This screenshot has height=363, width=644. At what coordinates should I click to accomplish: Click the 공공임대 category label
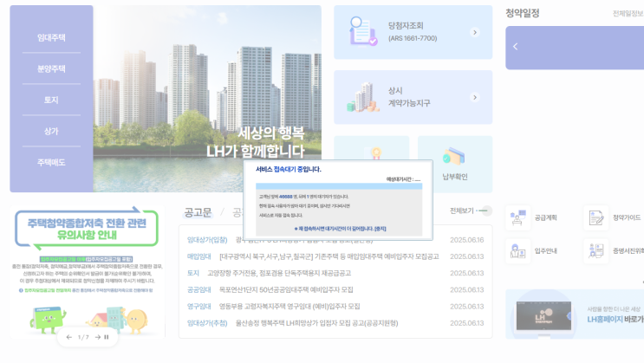tap(198, 290)
